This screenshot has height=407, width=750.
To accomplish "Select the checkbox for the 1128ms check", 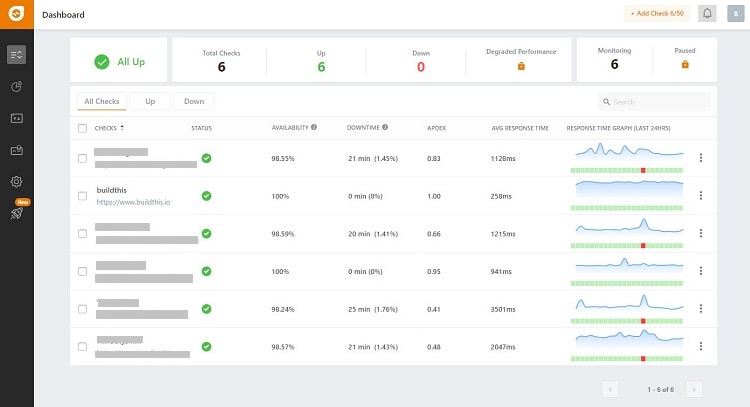I will (x=82, y=158).
